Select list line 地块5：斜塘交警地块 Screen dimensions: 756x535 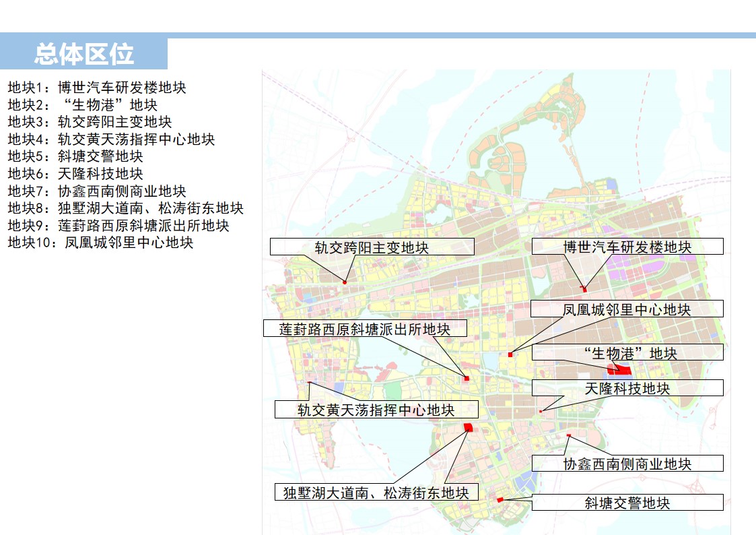(x=75, y=156)
